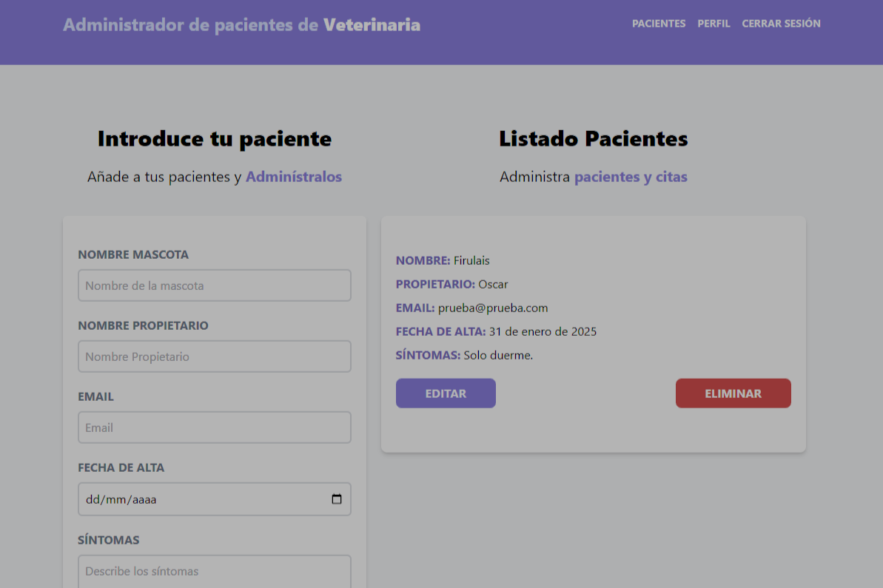This screenshot has width=883, height=588.
Task: Log out with CERRAR SESIÓN
Action: coord(781,24)
